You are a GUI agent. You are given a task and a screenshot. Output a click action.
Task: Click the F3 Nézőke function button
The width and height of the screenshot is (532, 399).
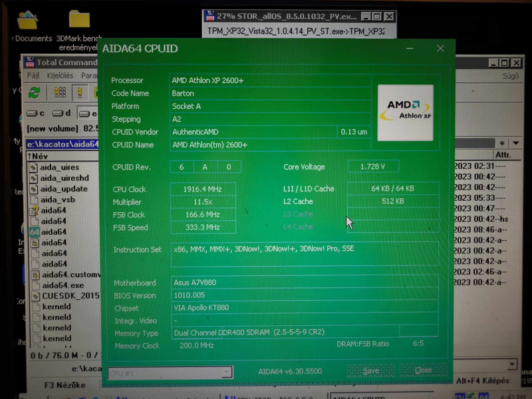pyautogui.click(x=65, y=385)
